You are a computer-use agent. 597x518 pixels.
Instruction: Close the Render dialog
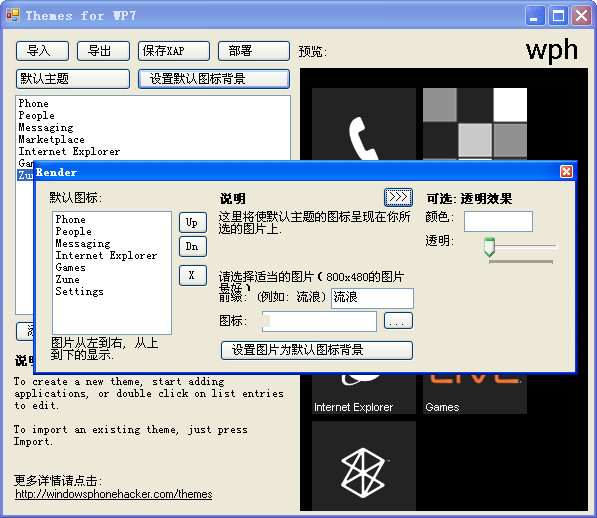coord(566,172)
